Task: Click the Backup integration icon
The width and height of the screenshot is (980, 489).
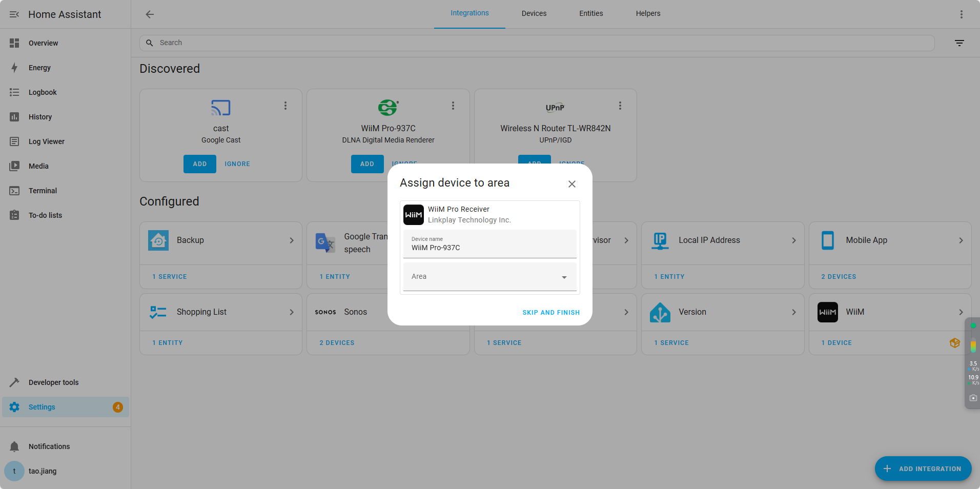Action: (158, 240)
